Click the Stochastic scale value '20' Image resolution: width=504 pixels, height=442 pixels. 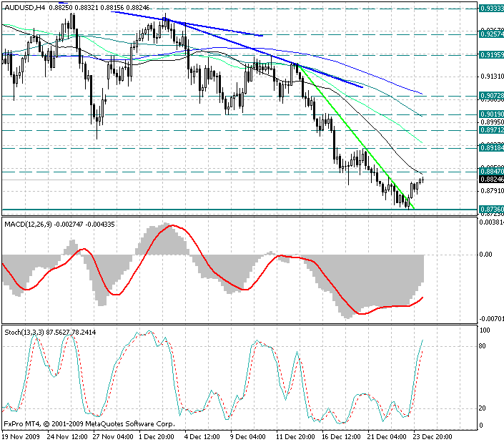[482, 408]
